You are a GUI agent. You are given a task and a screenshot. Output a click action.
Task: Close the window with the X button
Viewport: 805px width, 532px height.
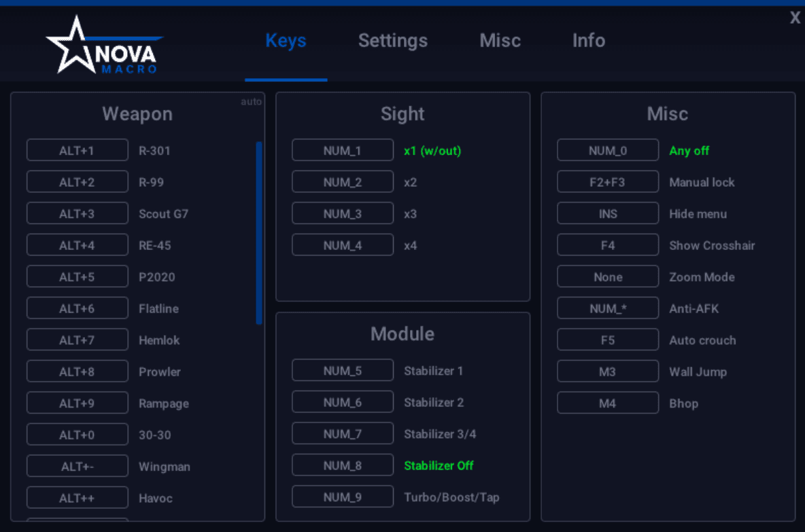[x=795, y=18]
